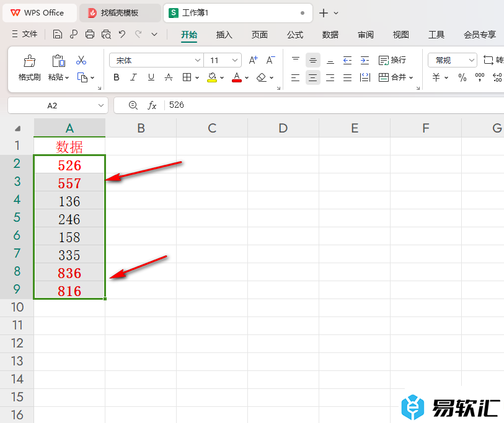Viewport: 504px width, 423px height.
Task: Select the Format Painter tool
Action: tap(29, 68)
